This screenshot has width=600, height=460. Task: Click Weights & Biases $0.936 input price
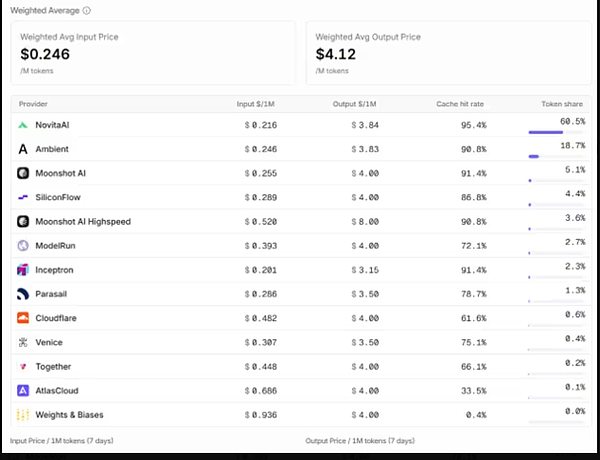(261, 414)
